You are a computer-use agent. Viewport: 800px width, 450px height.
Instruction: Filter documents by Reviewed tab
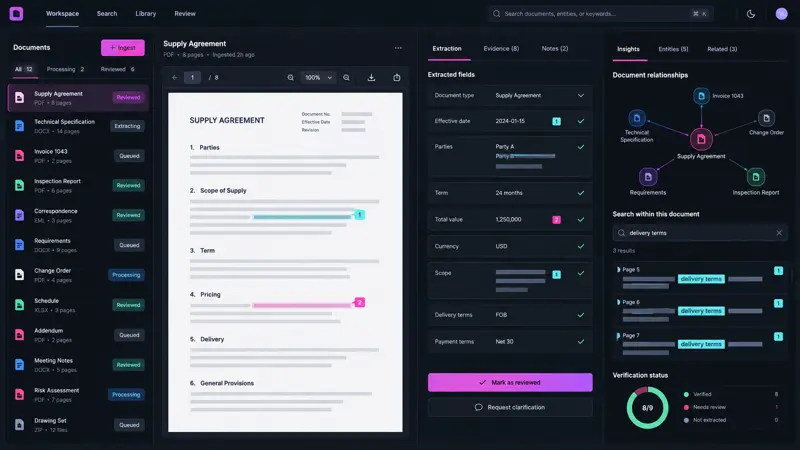coord(117,69)
